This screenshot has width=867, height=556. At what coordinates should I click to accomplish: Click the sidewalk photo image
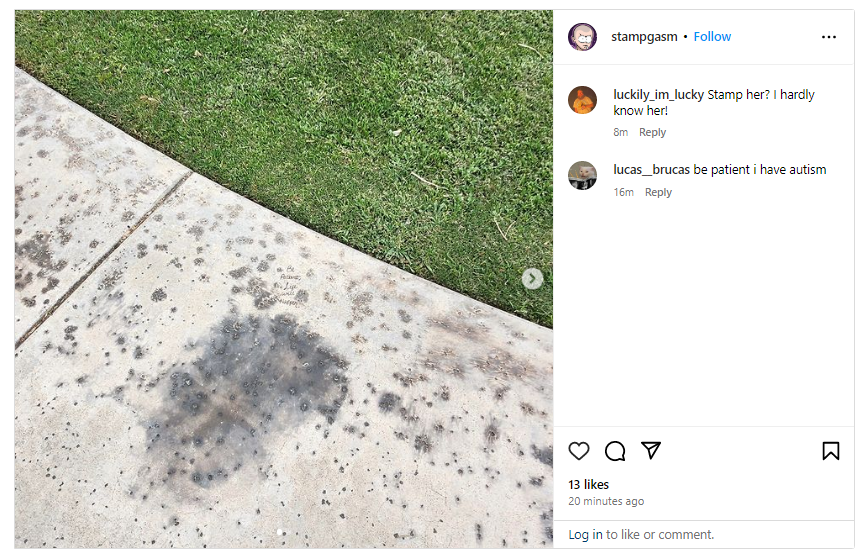284,279
